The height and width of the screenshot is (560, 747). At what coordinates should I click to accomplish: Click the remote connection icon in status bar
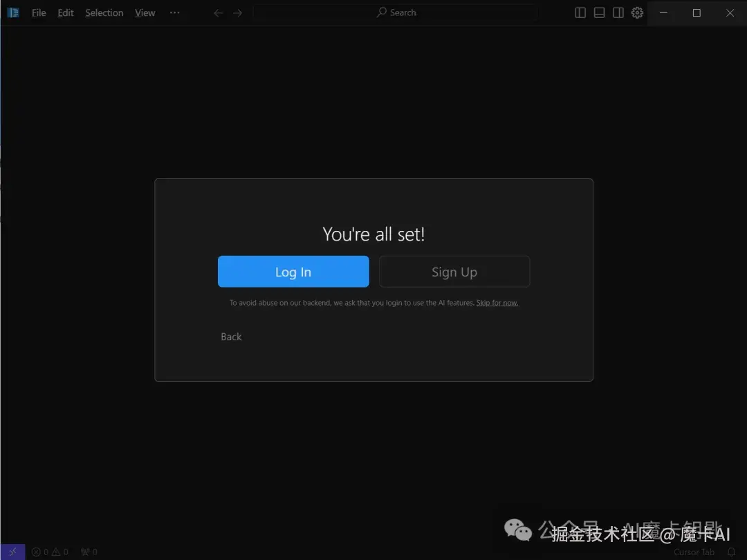(12, 551)
